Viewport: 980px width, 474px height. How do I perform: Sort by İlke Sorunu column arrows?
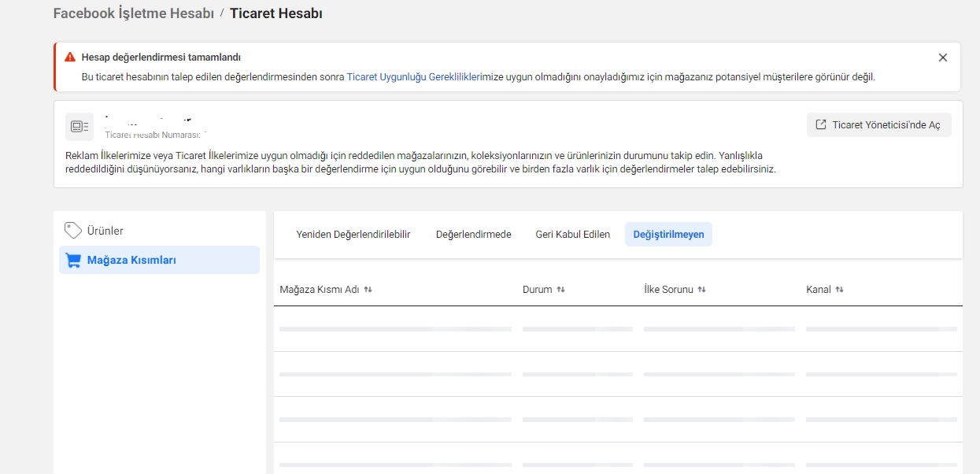701,290
